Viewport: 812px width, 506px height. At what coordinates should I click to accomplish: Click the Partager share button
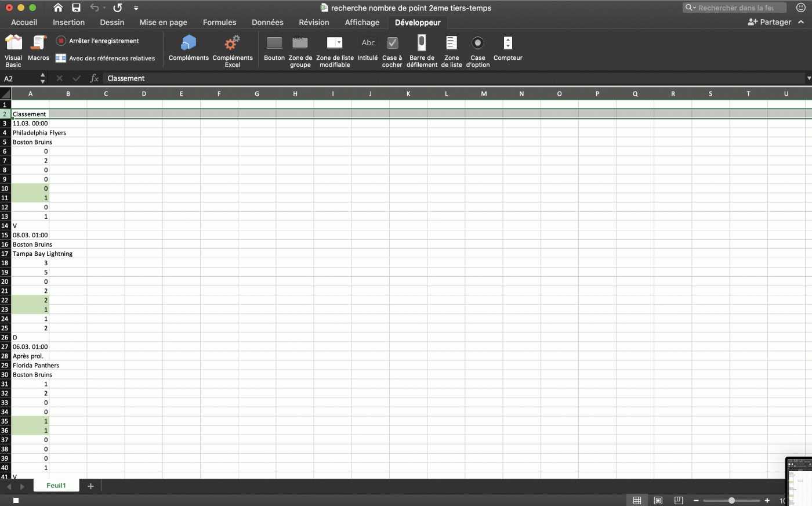click(770, 22)
